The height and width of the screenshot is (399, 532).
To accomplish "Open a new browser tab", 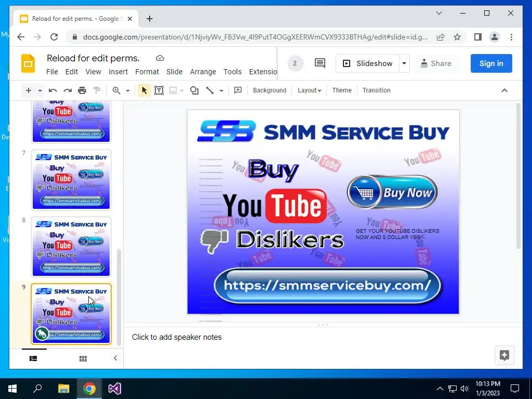I will point(149,19).
